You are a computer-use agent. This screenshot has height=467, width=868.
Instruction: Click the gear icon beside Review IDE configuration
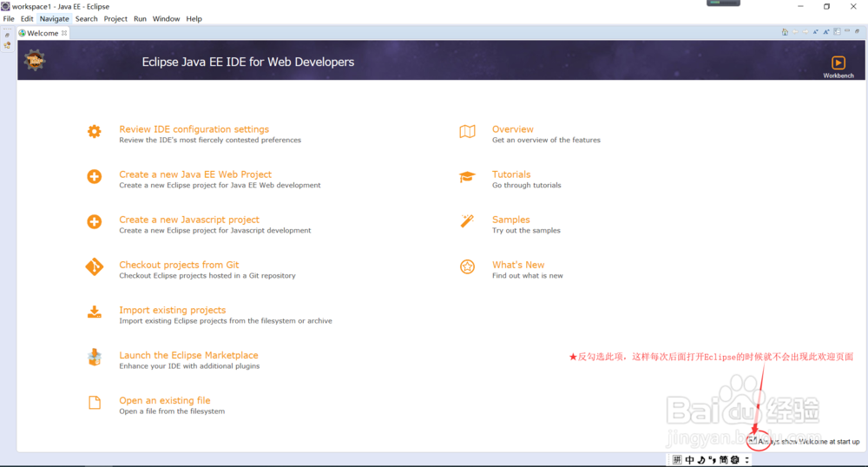[x=94, y=132]
